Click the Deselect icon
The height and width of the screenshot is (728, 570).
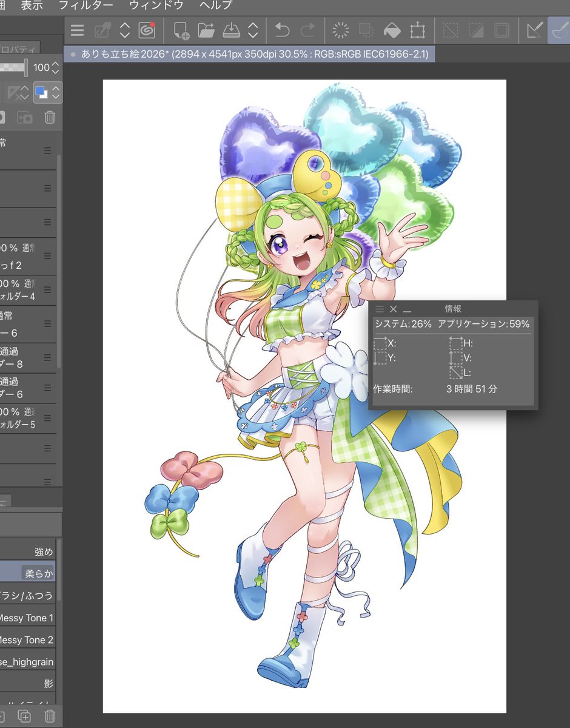[451, 30]
